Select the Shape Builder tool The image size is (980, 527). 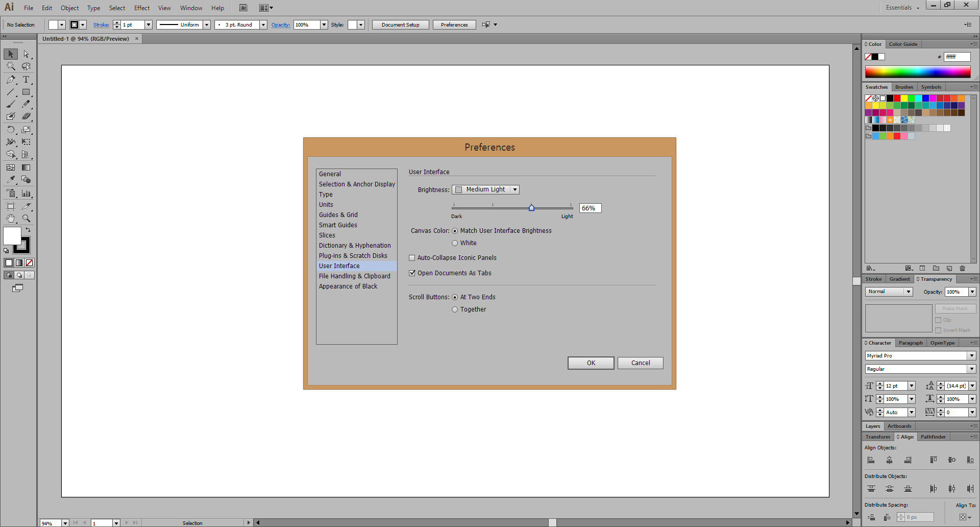tap(11, 154)
